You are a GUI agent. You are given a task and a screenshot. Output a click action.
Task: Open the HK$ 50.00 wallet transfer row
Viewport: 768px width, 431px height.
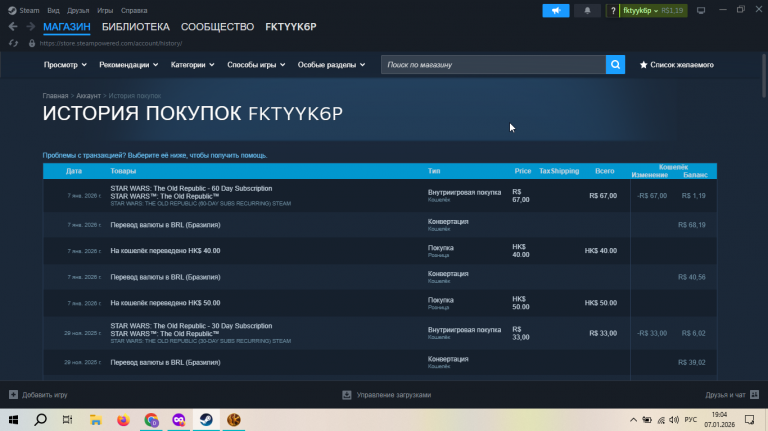click(380, 303)
